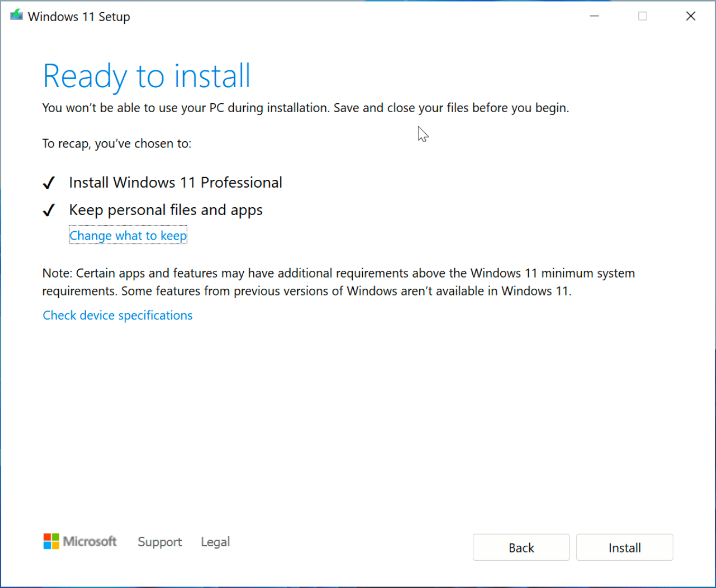Close the Windows 11 Setup window

[x=691, y=16]
